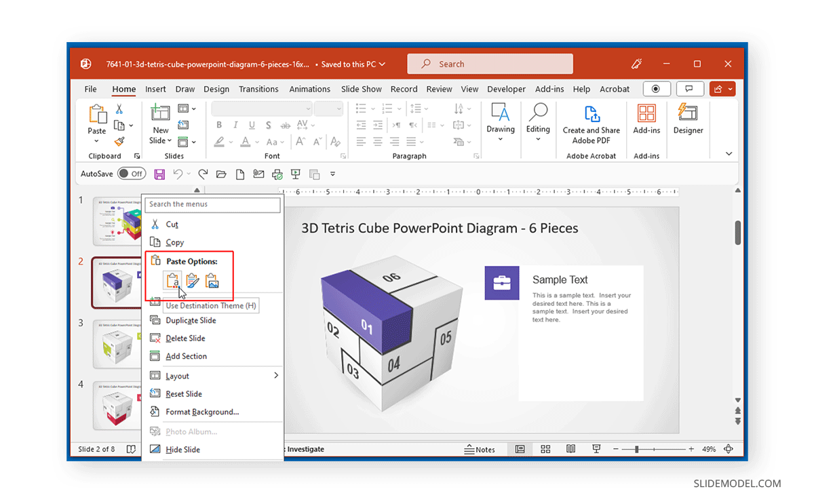Switch to Reading View icon
814x504 pixels.
[x=571, y=449]
